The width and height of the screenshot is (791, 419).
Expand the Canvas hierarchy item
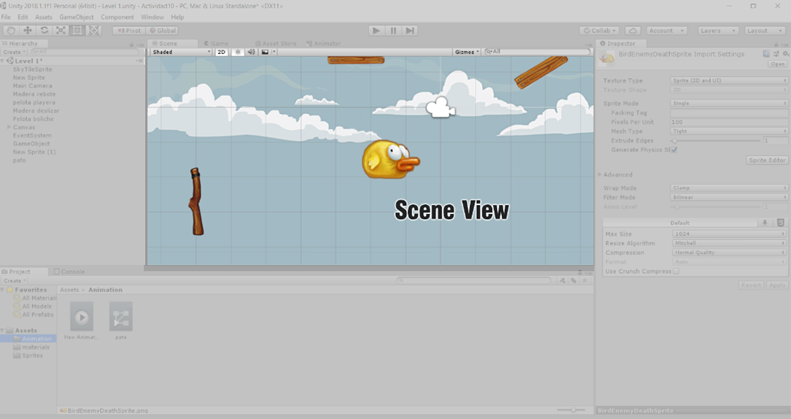click(9, 127)
